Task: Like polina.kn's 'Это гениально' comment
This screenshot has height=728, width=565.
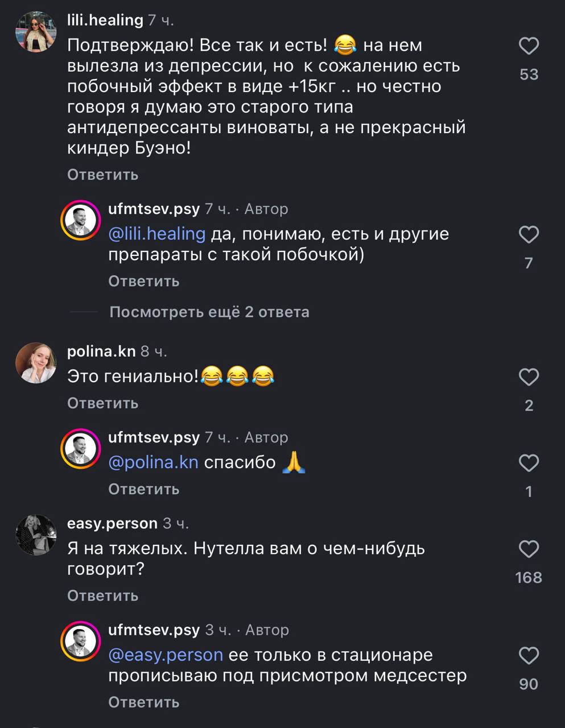Action: pos(529,377)
